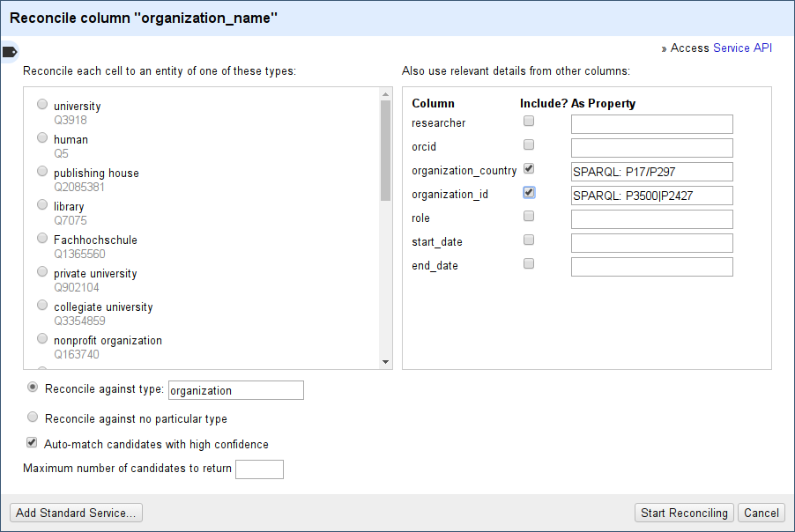
Task: Click Start Reconciling button
Action: pos(684,513)
